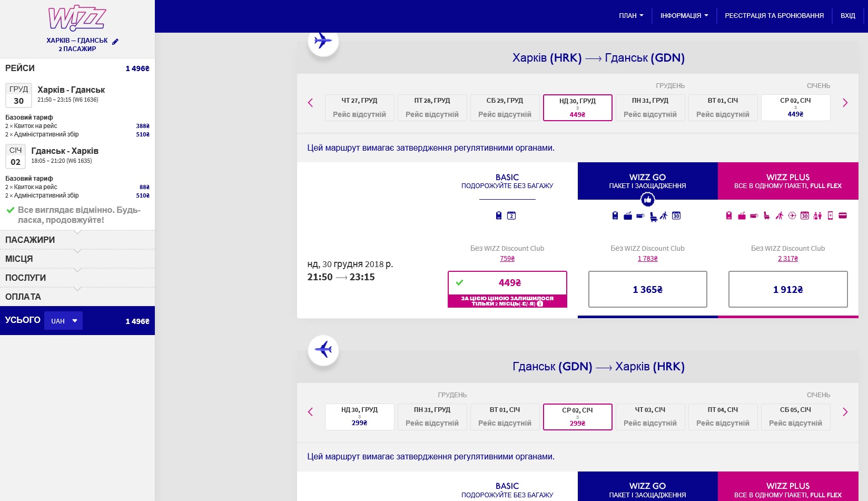Click the return flight airplane icon
This screenshot has height=501, width=868.
click(323, 350)
